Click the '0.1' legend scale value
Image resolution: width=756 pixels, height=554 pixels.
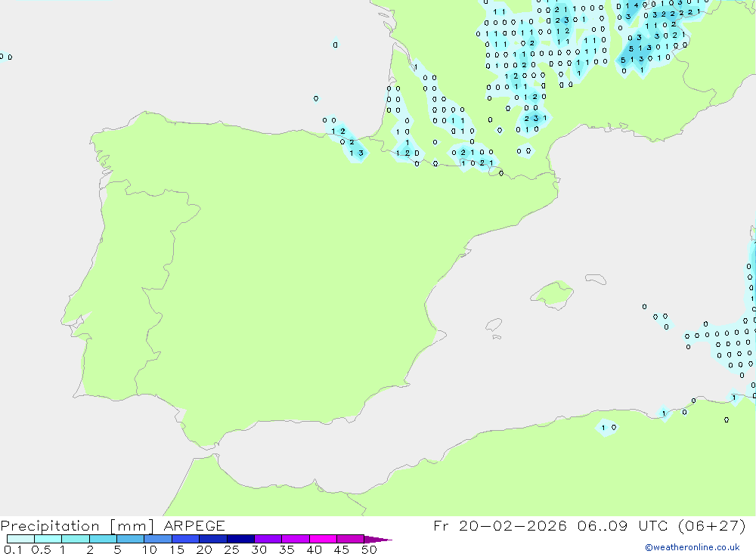pos(13,549)
